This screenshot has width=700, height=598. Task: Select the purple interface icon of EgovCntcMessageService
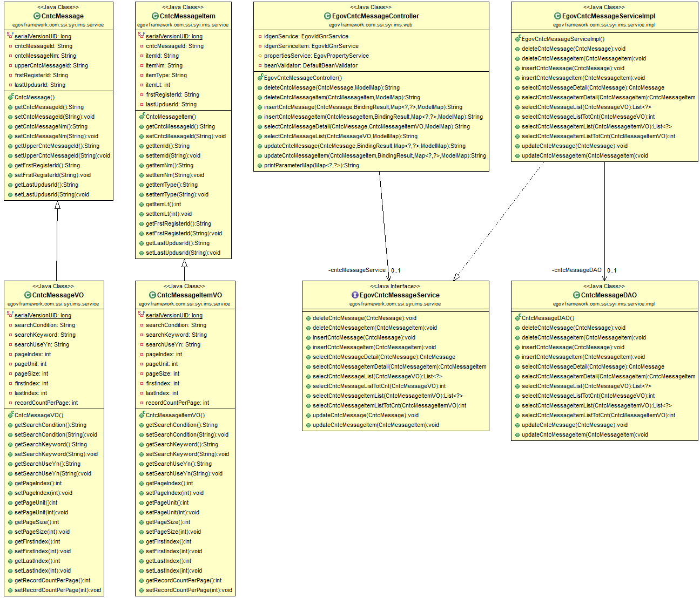(x=355, y=295)
